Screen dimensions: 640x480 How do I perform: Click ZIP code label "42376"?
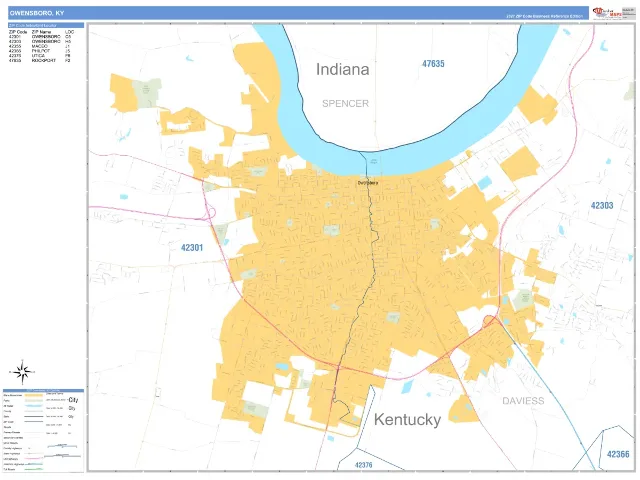tap(363, 465)
